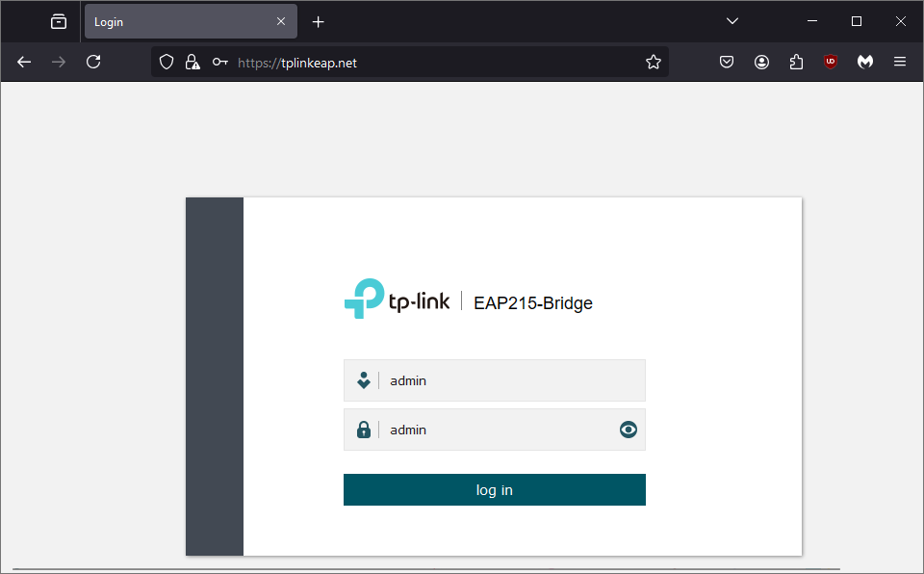
Task: Close the browser window
Action: point(901,21)
